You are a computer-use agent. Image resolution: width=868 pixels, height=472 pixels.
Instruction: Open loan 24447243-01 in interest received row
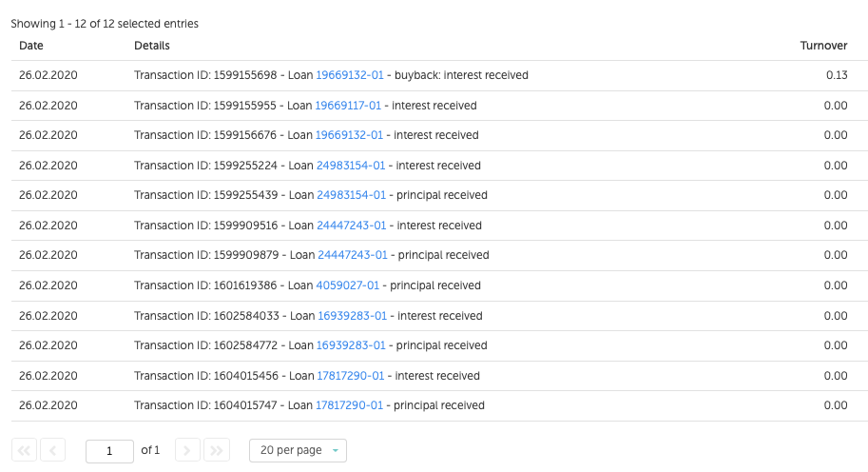[352, 226]
